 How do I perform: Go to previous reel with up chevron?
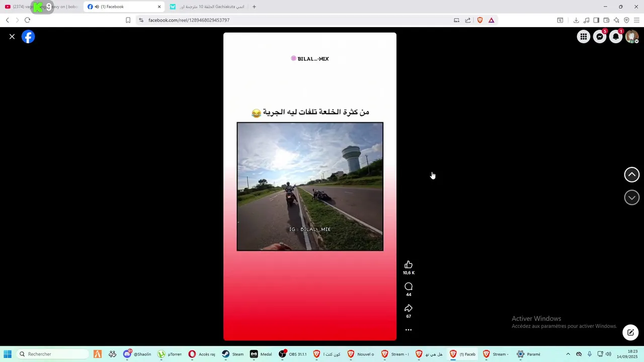click(x=631, y=174)
